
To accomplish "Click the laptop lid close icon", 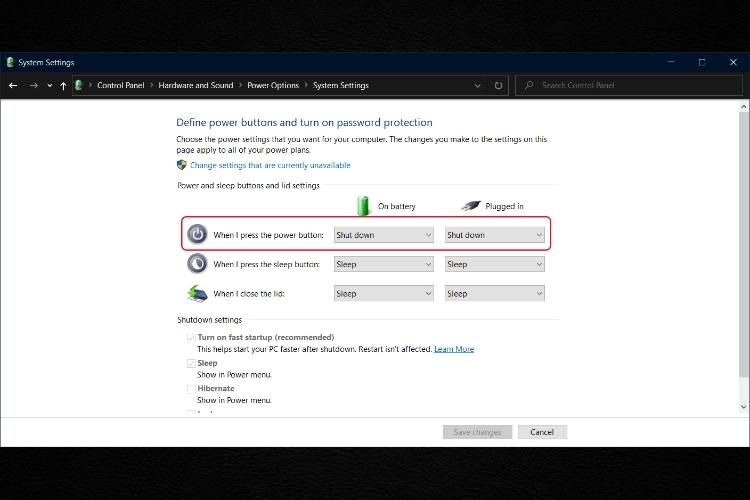I will [197, 293].
